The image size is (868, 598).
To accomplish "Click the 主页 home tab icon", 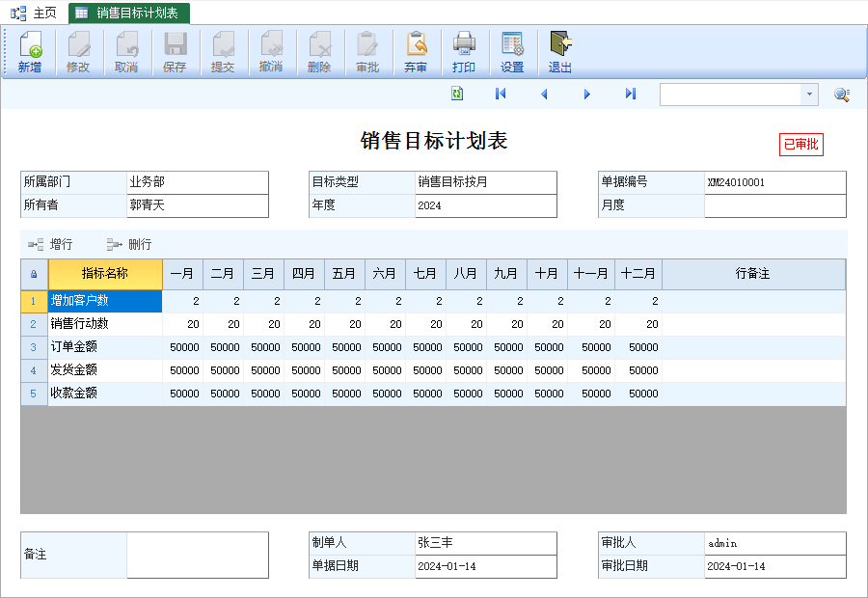I will (18, 13).
